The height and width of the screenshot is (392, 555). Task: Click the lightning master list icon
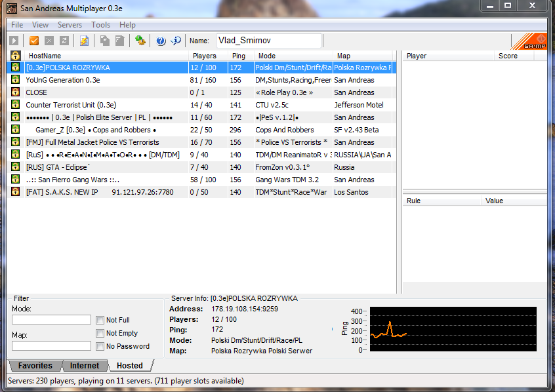84,41
